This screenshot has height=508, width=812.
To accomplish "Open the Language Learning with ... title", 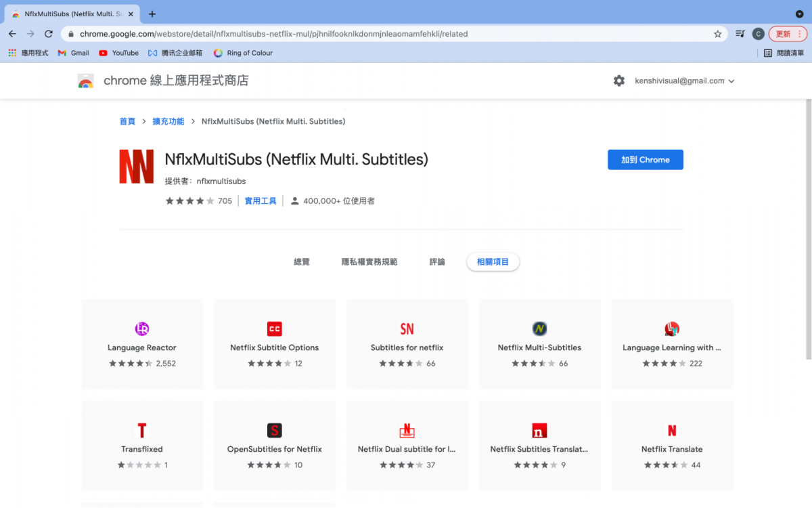I will pos(672,347).
